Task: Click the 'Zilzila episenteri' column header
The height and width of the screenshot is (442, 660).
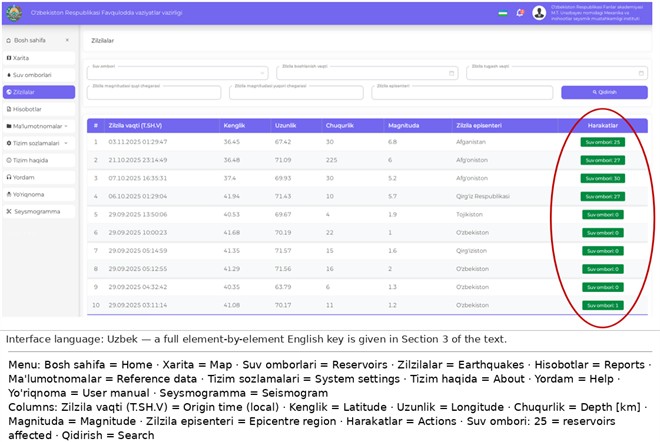Action: click(x=479, y=125)
